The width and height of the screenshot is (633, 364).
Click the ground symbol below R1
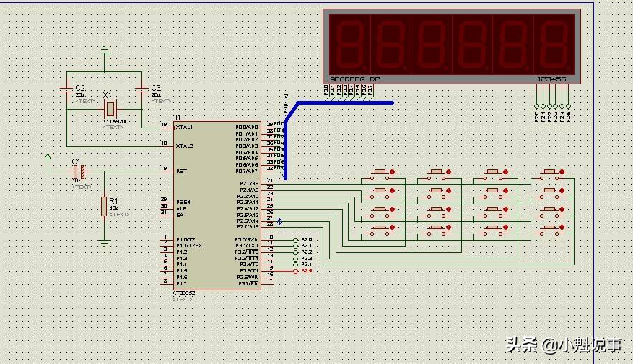(104, 243)
